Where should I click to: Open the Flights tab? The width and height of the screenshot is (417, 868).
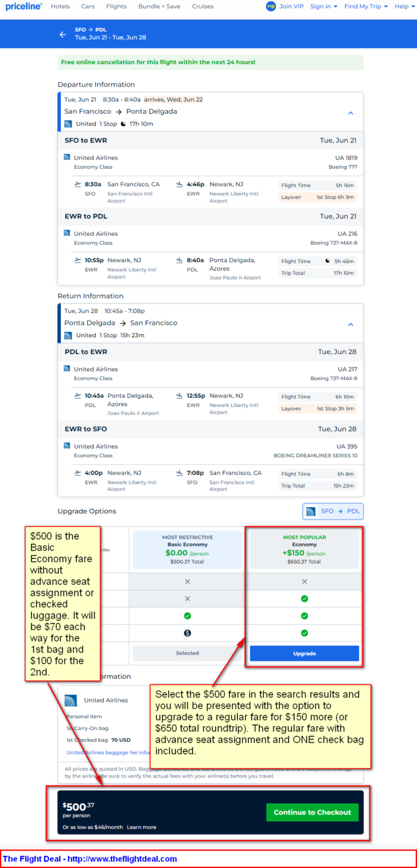[116, 6]
